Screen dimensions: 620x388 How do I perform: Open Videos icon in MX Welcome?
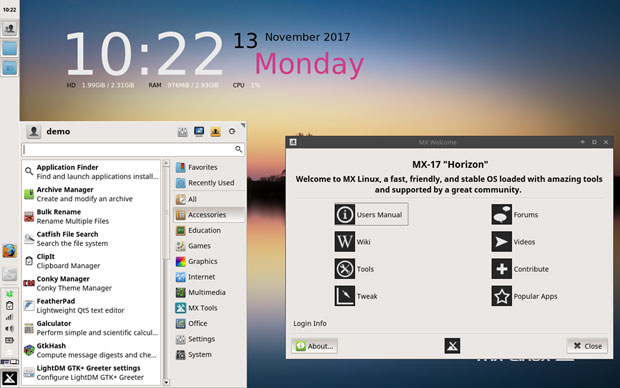(501, 242)
